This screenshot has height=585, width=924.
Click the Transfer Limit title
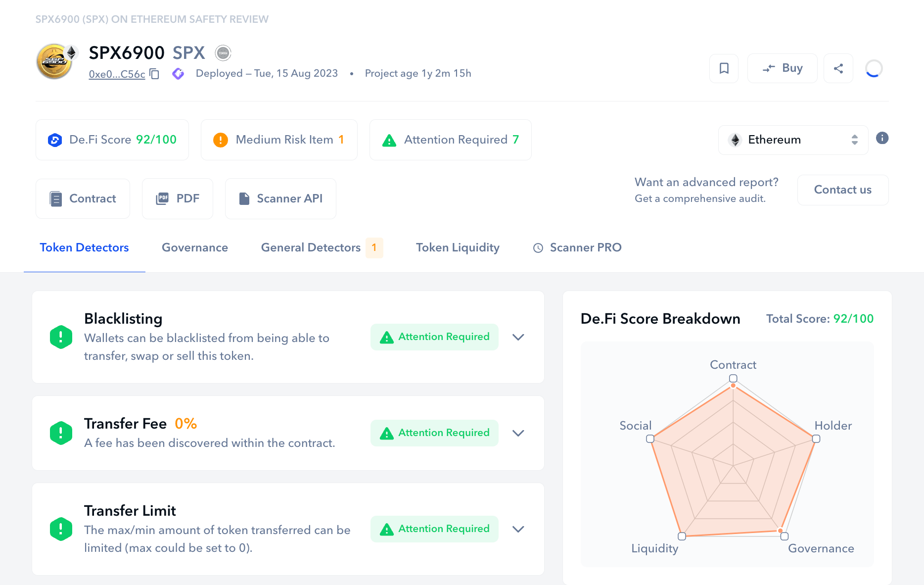click(x=130, y=511)
